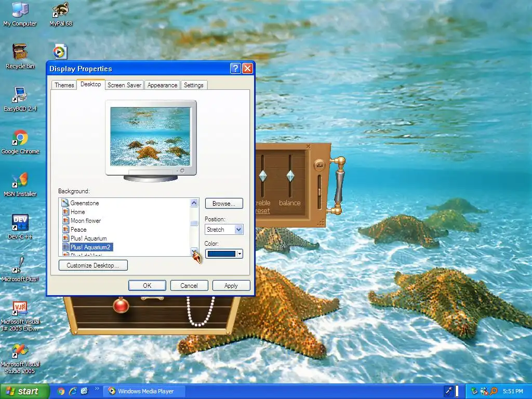This screenshot has height=399, width=532.
Task: Click the red jewel on the treasure chest player
Action: click(121, 304)
